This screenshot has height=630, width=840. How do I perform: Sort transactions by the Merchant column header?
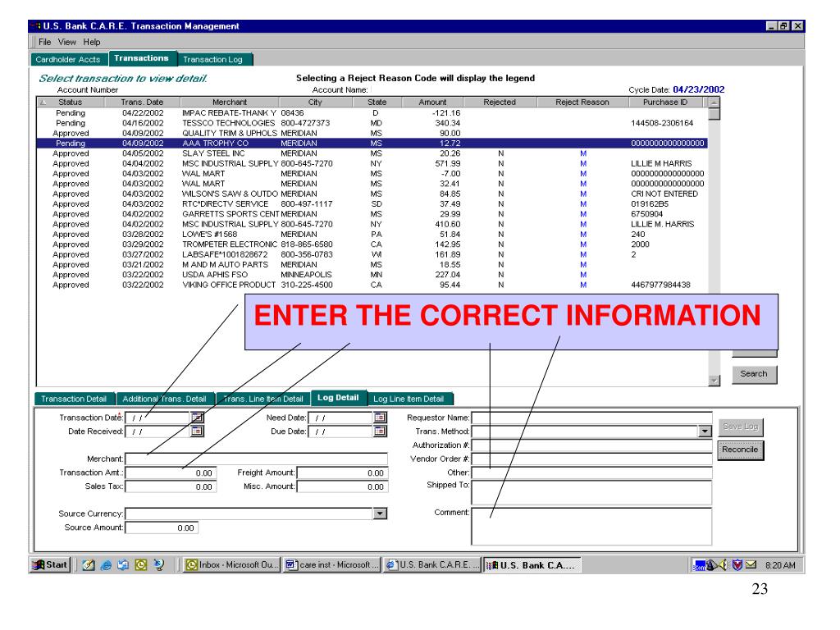coord(230,103)
